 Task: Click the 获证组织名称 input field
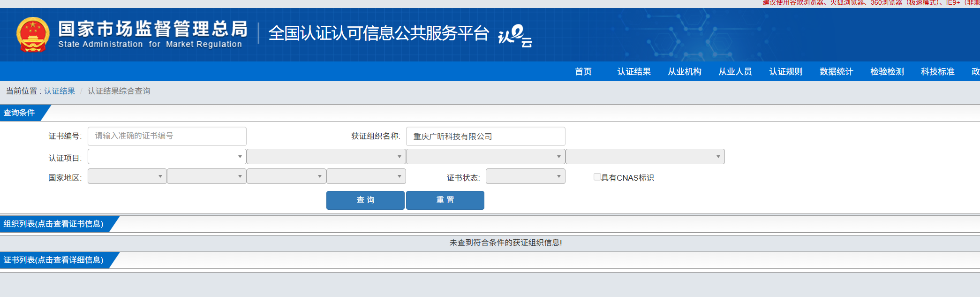tap(486, 136)
